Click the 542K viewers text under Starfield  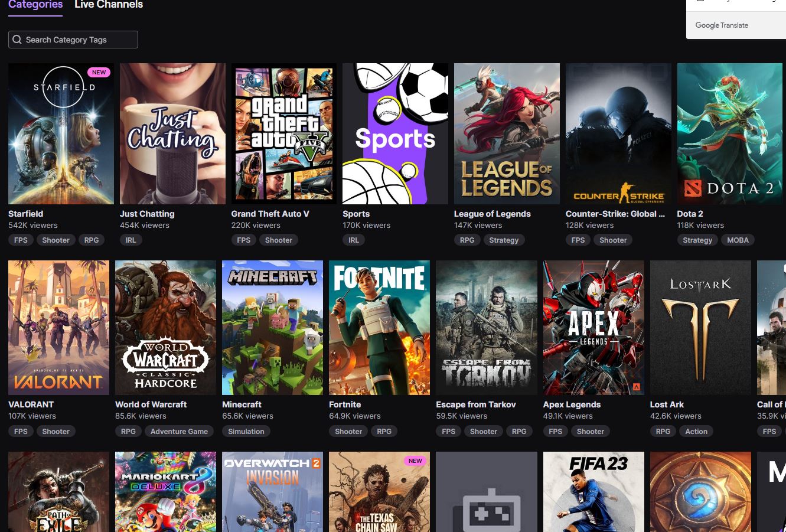tap(33, 226)
